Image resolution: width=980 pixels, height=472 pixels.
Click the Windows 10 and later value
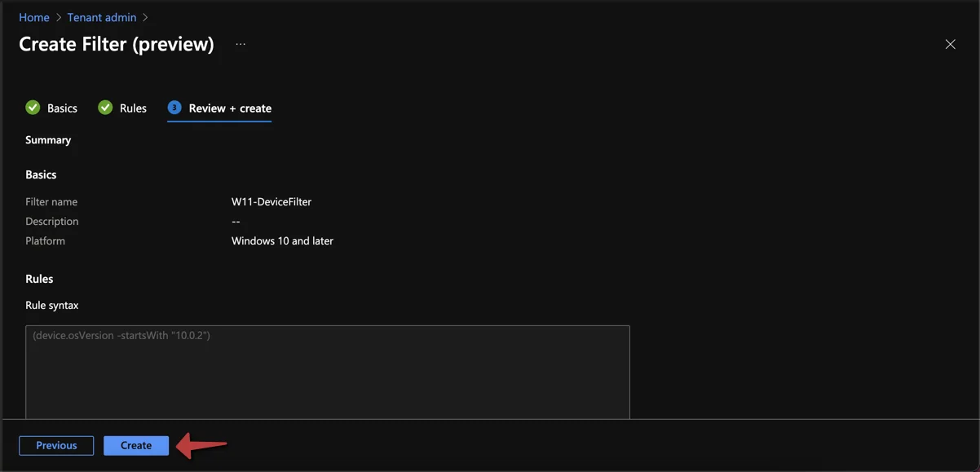pyautogui.click(x=282, y=240)
